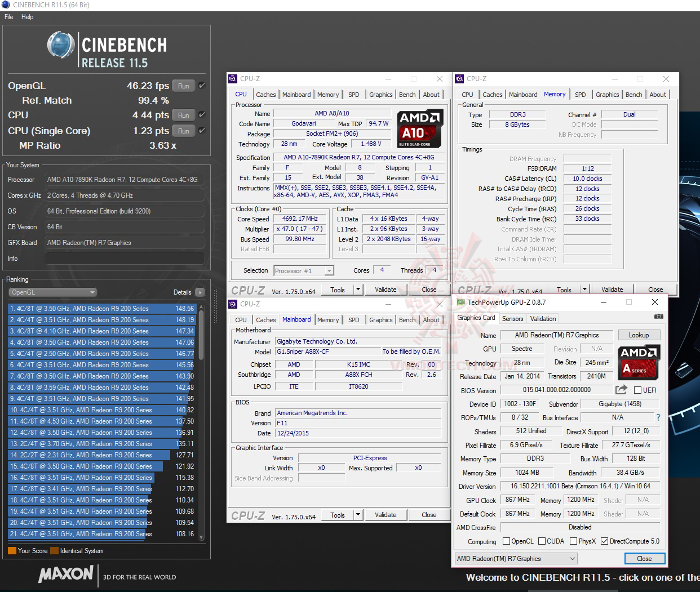The width and height of the screenshot is (700, 592).
Task: Click the Info input field in Your System
Action: click(x=124, y=259)
